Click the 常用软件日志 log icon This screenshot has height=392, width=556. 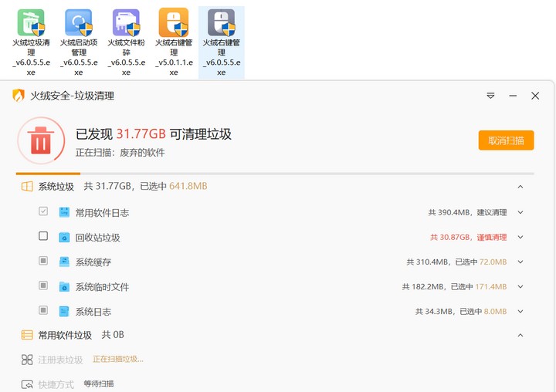point(64,212)
